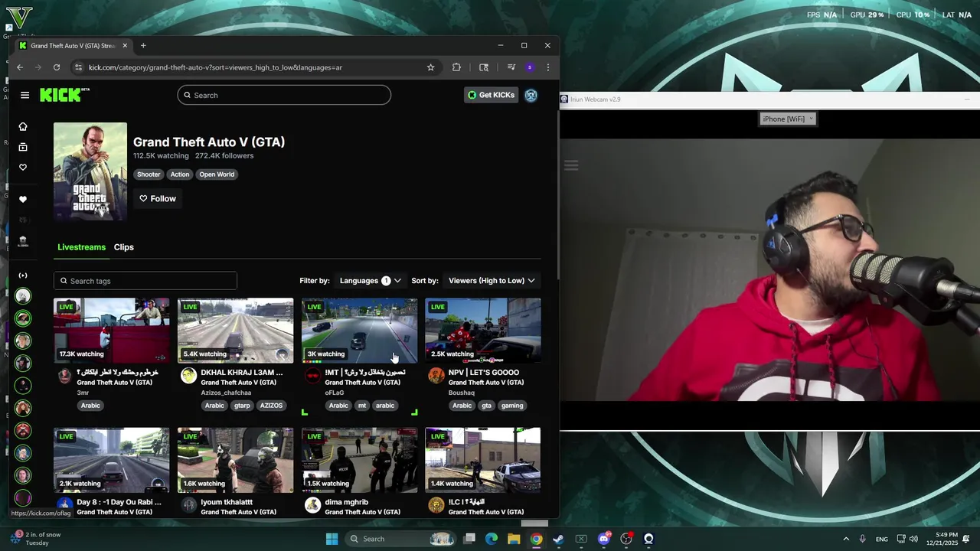The width and height of the screenshot is (980, 551).
Task: Open 1.6K watching stream thumbnail
Action: tap(236, 460)
